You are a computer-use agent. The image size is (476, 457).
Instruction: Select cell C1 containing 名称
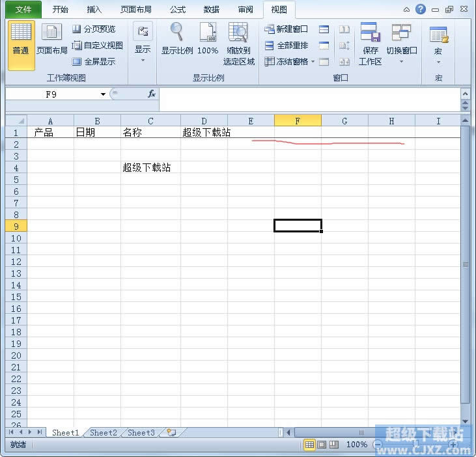[150, 132]
